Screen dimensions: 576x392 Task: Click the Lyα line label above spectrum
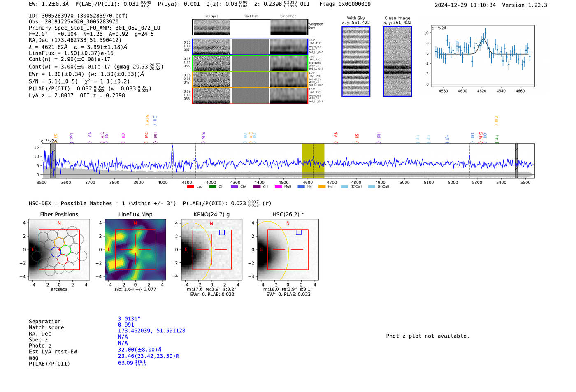pos(71,137)
